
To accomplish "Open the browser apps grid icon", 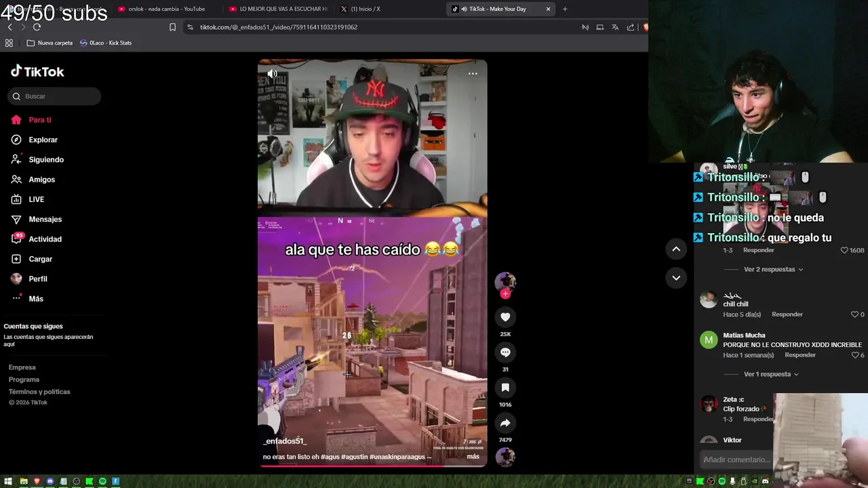I will 9,43.
